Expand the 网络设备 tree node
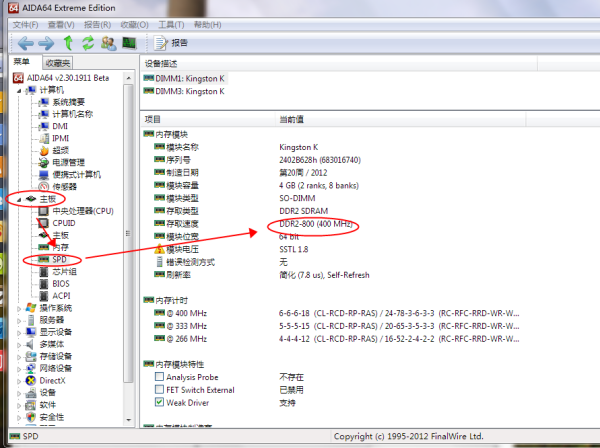This screenshot has height=448, width=600. pos(19,369)
